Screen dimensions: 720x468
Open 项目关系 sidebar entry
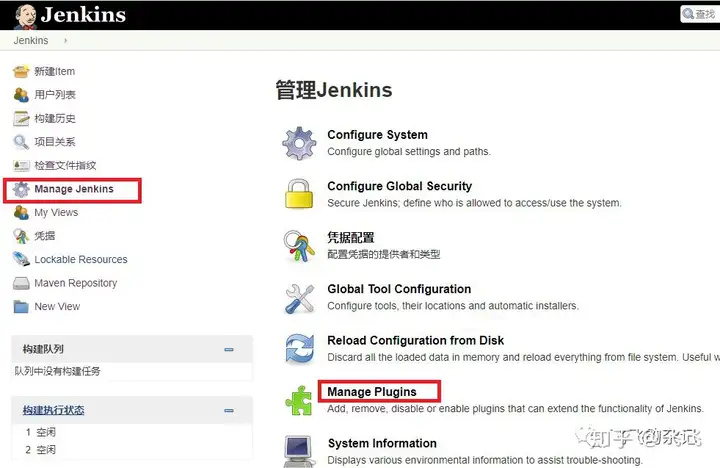coord(55,142)
